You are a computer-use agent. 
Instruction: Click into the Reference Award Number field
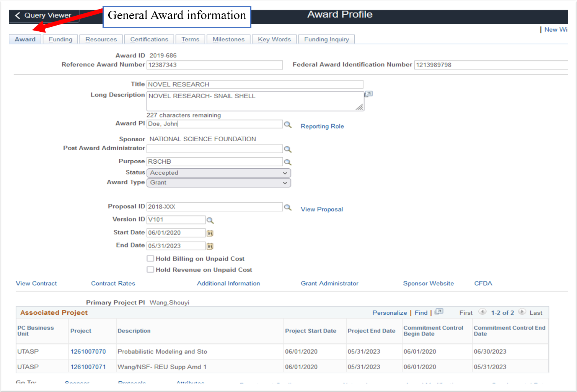[x=214, y=65]
